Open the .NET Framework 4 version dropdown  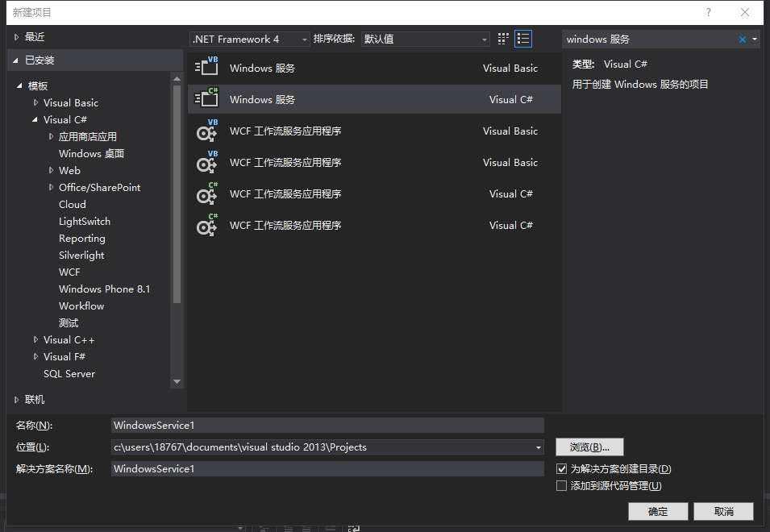click(x=249, y=39)
